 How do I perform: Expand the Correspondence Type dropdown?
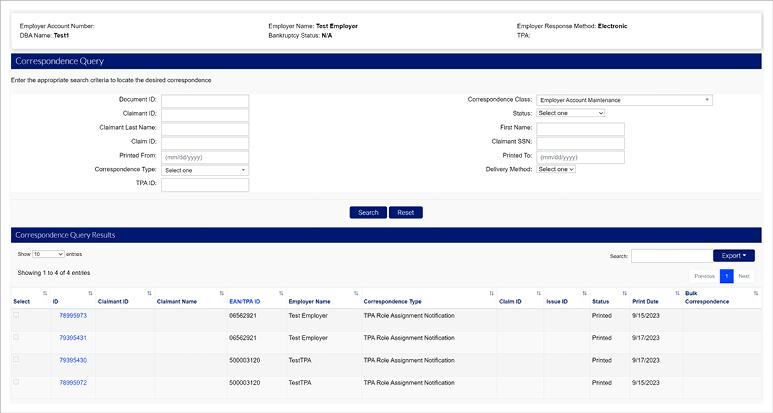pyautogui.click(x=205, y=170)
